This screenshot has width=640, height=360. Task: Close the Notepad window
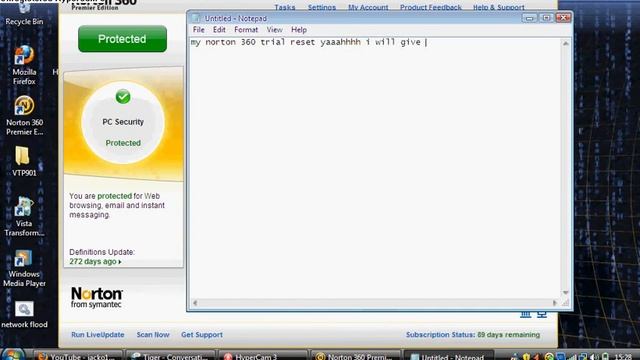(x=563, y=18)
